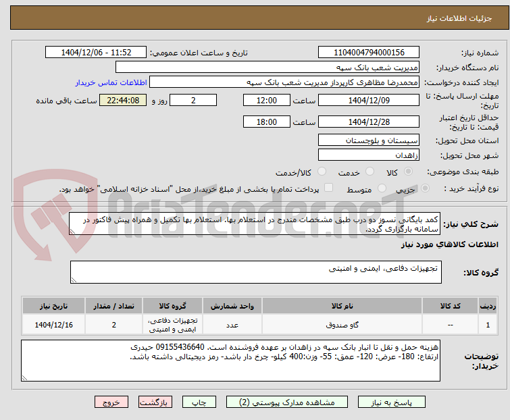Click the تعداد / مقدار column header

pos(114,306)
